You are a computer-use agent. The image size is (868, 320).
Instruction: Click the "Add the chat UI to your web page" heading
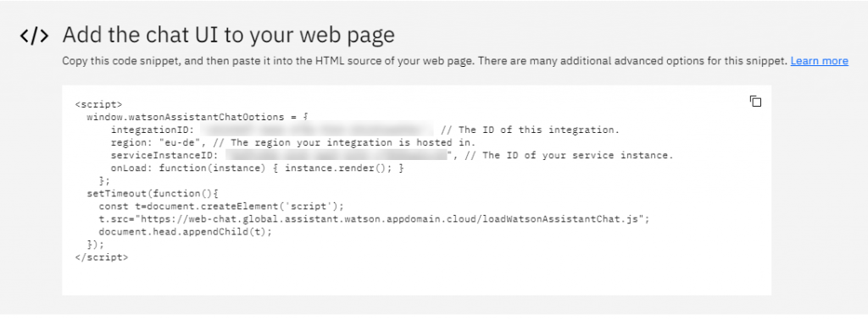229,36
